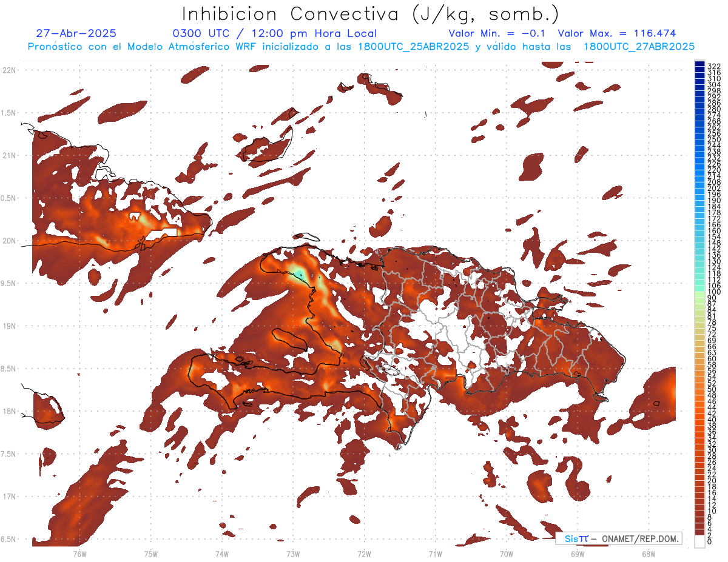This screenshot has width=728, height=562.
Task: Click the 72W longitude label
Action: (x=364, y=554)
